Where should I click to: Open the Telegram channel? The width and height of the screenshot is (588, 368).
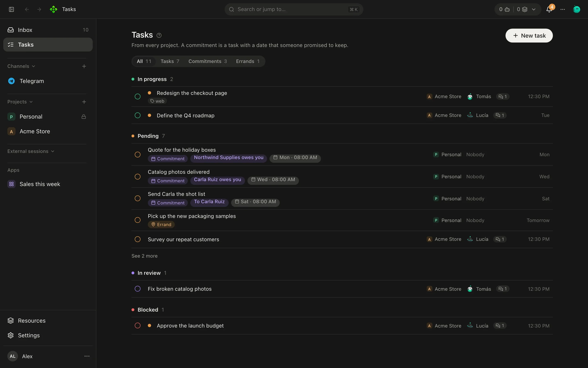48,81
